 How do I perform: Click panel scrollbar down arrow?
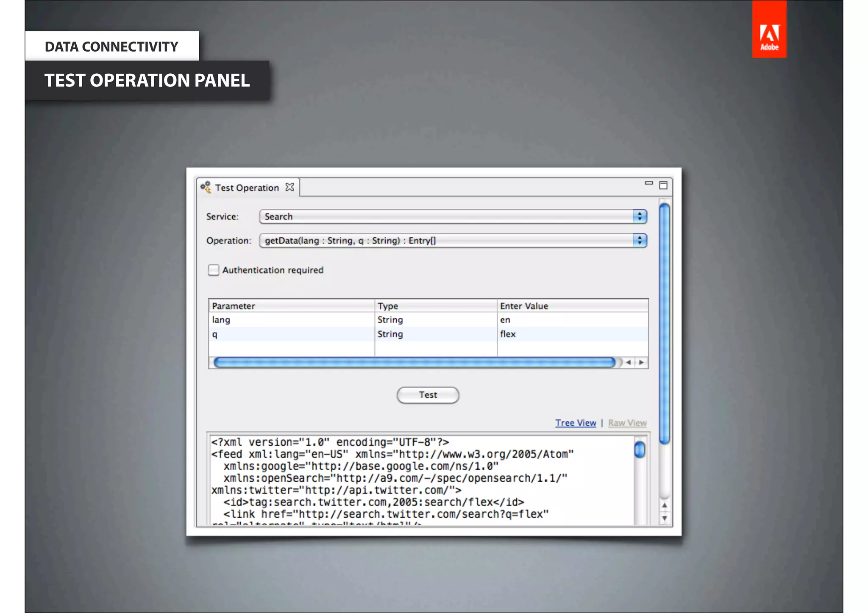pos(664,518)
